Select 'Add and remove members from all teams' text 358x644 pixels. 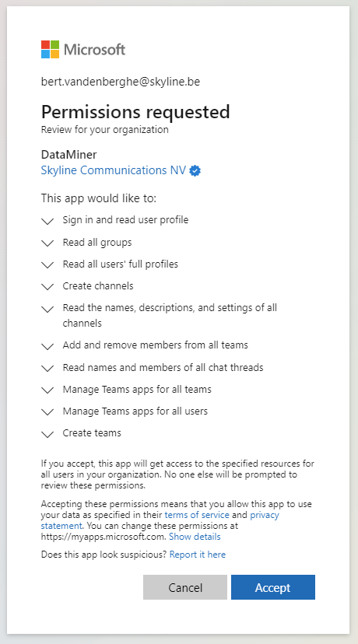click(156, 345)
